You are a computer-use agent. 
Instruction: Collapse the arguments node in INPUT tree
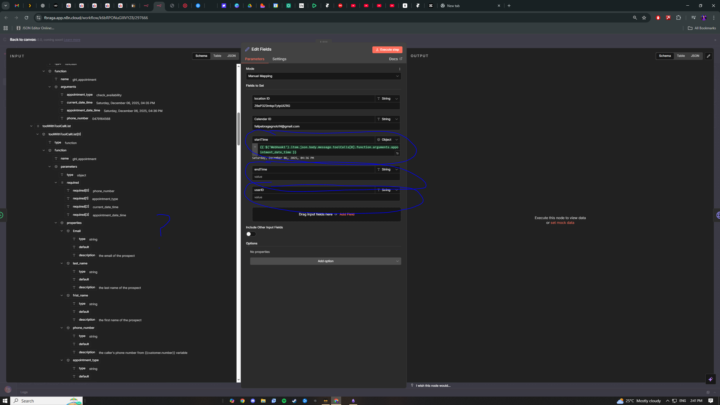tap(50, 87)
